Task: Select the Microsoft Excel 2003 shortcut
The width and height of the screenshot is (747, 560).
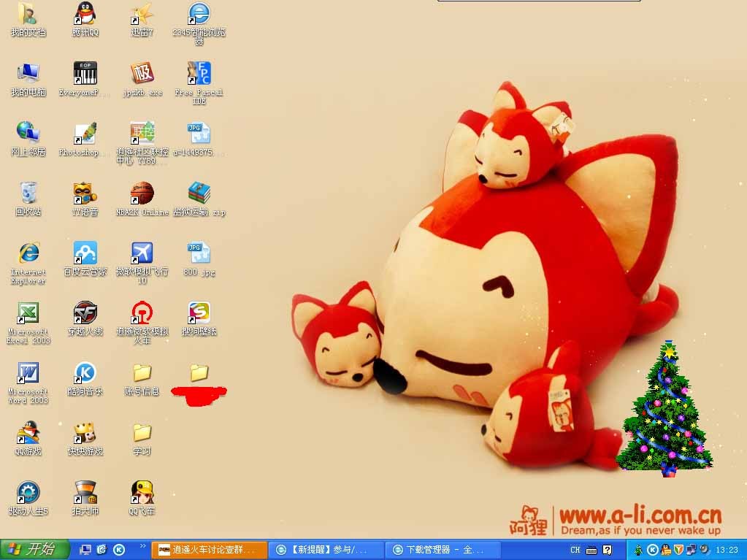Action: point(28,313)
